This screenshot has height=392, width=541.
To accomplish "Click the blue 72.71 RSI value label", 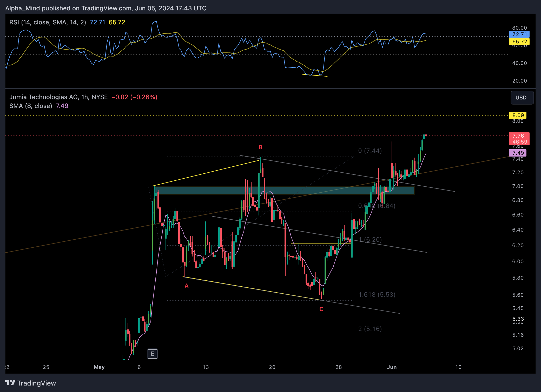I will point(519,34).
